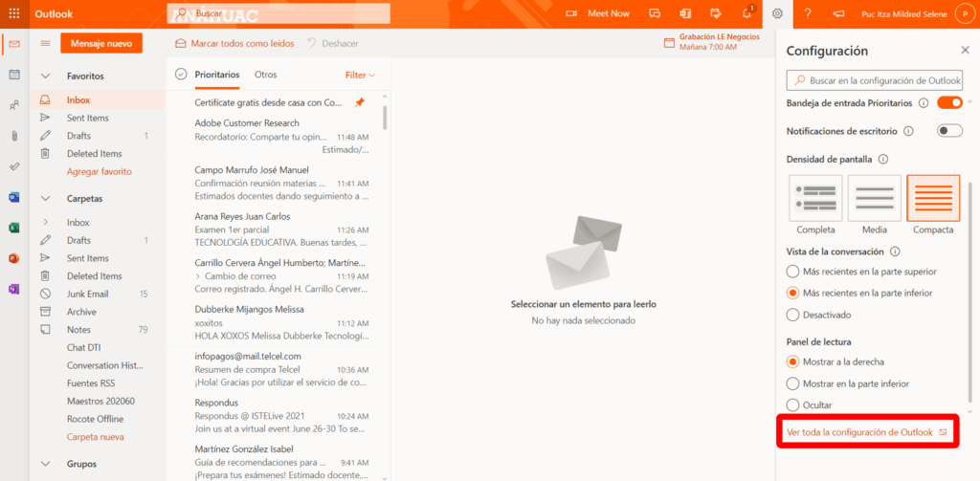Click the help question mark icon
This screenshot has height=481, width=980.
[x=808, y=13]
